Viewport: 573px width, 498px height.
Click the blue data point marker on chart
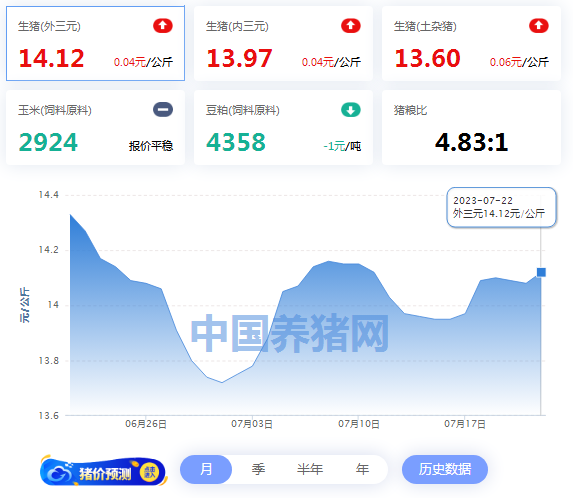541,272
